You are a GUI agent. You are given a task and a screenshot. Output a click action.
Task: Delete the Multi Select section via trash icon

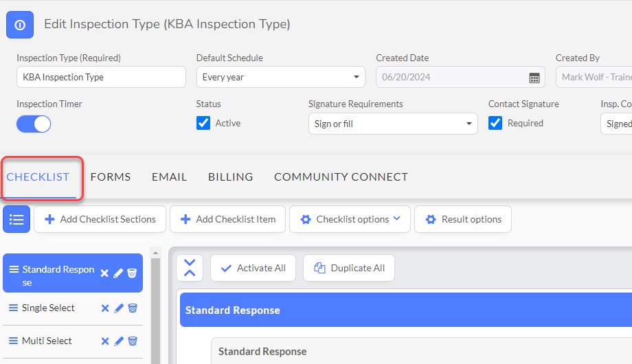click(x=133, y=341)
